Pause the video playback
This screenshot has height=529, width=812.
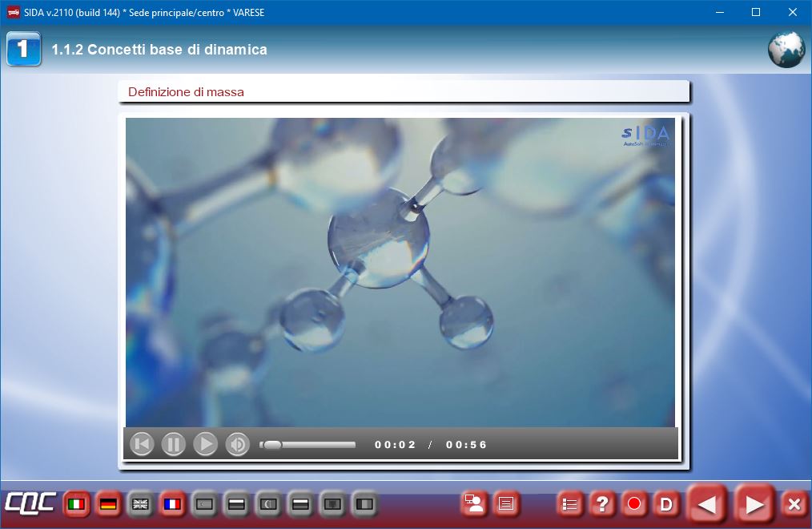click(x=174, y=444)
